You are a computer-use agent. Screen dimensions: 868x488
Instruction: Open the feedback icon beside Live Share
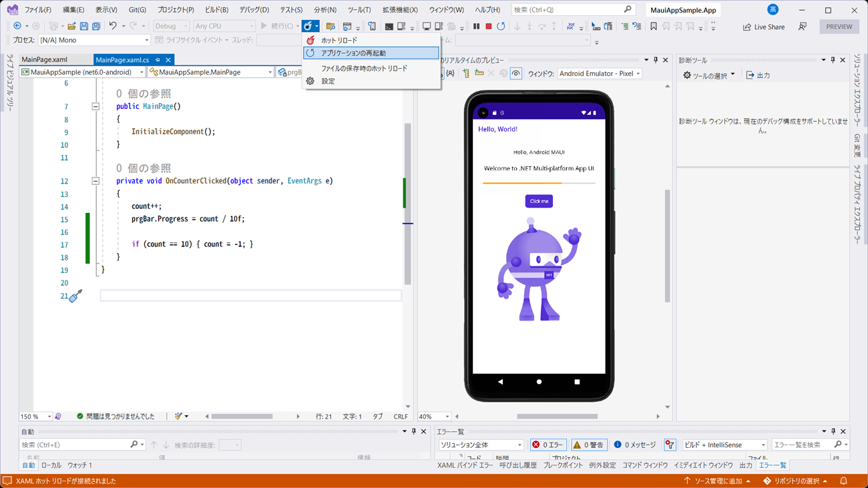click(803, 27)
